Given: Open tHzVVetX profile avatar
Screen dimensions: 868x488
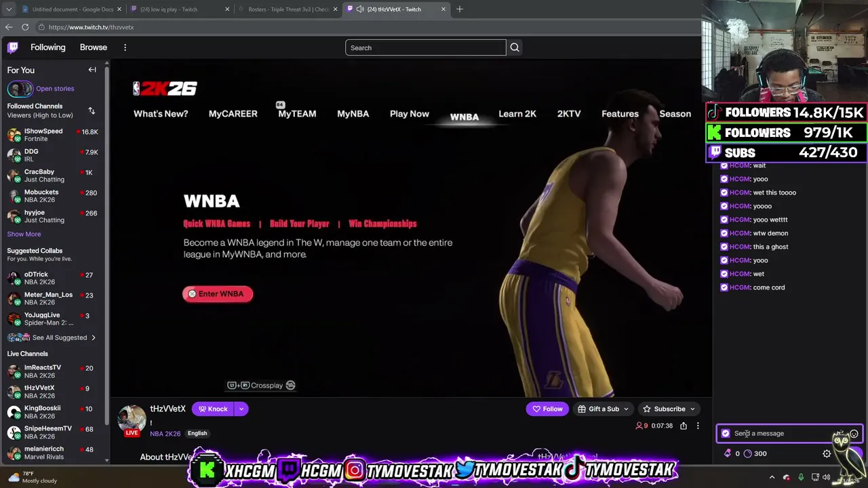Looking at the screenshot, I should [x=132, y=419].
